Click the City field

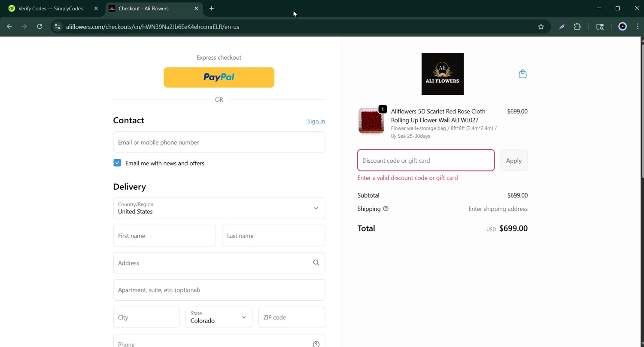(x=146, y=317)
